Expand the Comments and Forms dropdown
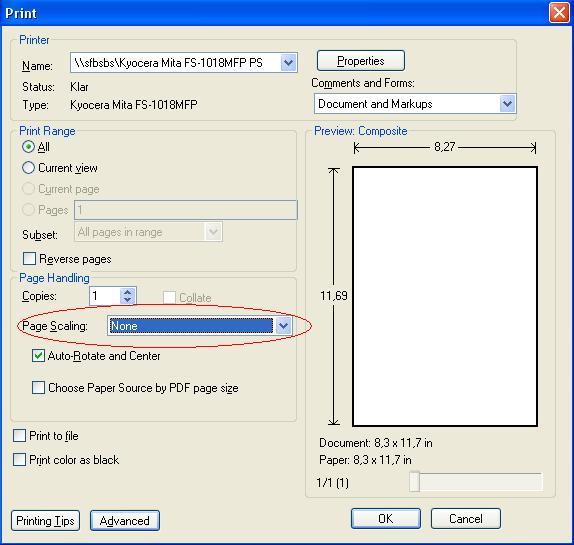 [507, 104]
